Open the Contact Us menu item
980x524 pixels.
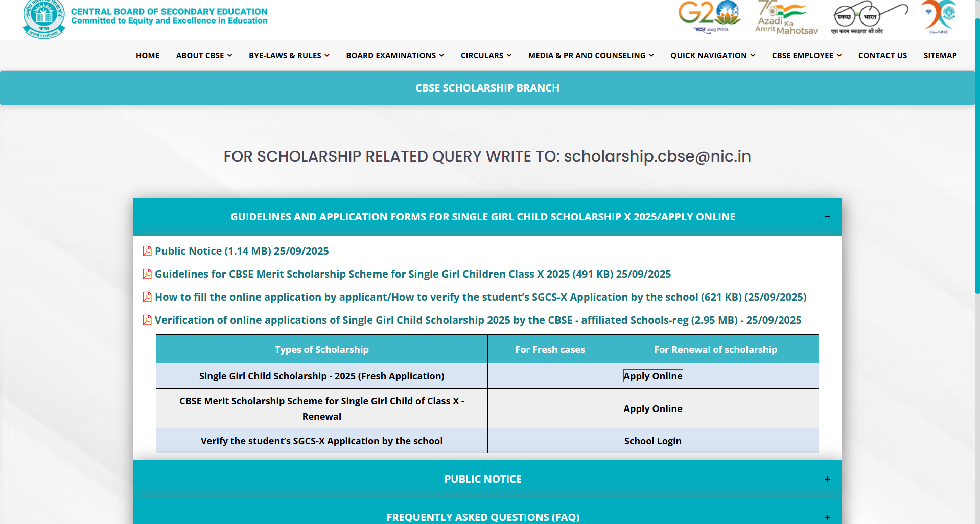pyautogui.click(x=882, y=55)
